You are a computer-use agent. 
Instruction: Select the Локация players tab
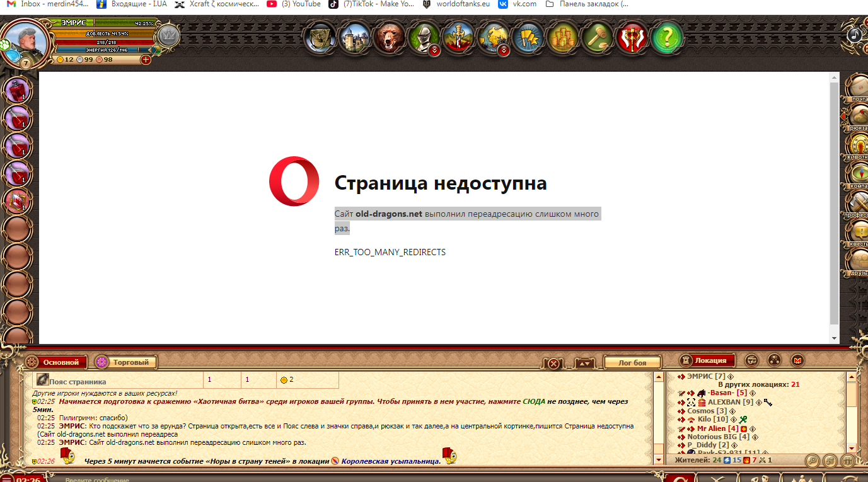click(x=707, y=361)
